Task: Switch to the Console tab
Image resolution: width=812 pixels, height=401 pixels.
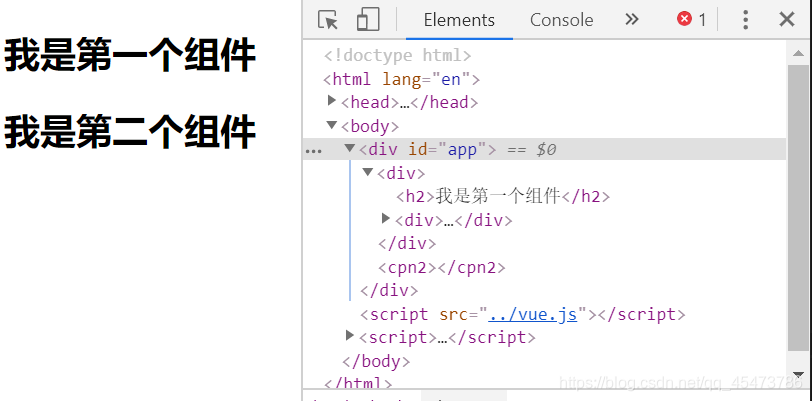Action: [x=561, y=20]
